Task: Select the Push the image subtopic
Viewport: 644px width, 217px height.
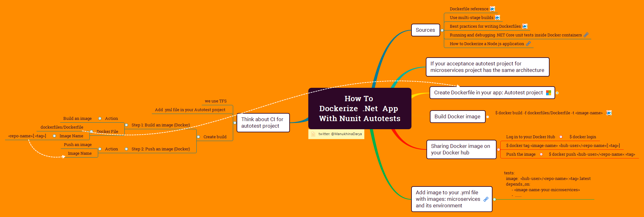Action: [x=521, y=154]
